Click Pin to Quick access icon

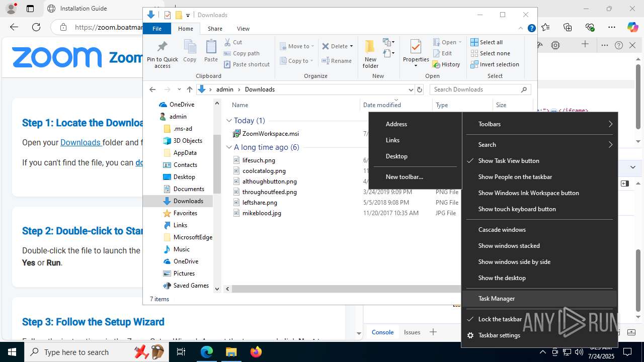162,54
